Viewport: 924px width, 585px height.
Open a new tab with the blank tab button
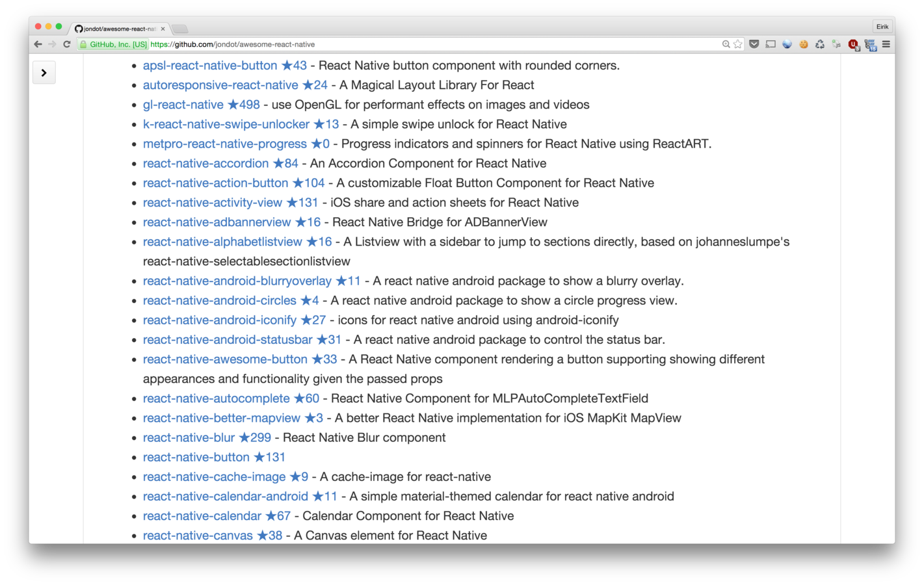click(x=180, y=29)
